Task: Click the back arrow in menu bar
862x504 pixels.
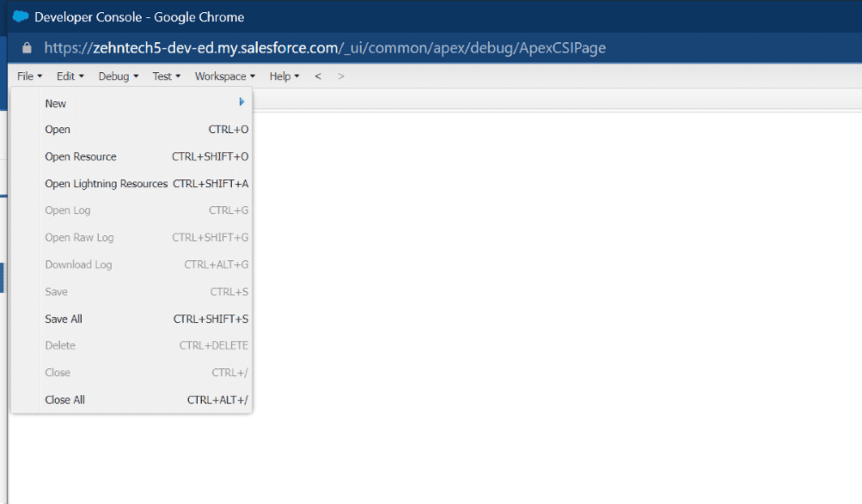Action: (318, 76)
